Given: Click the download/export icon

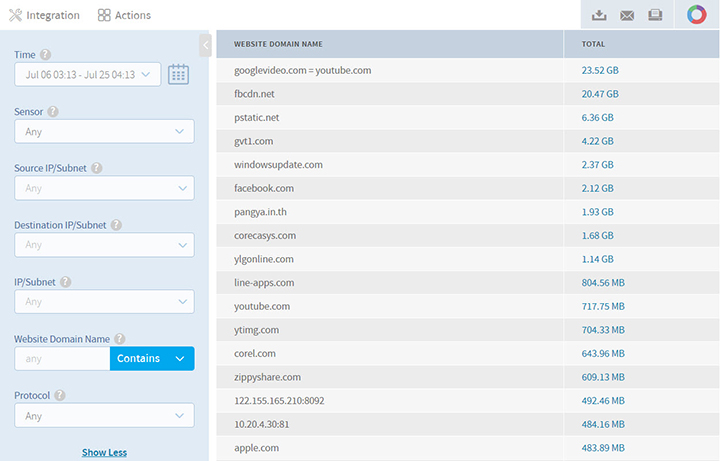Looking at the screenshot, I should [599, 15].
